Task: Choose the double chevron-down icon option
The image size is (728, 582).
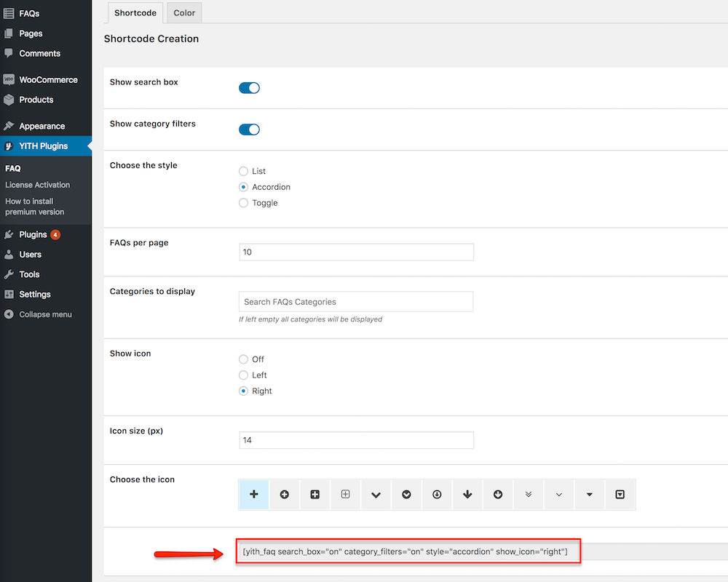Action: (529, 494)
